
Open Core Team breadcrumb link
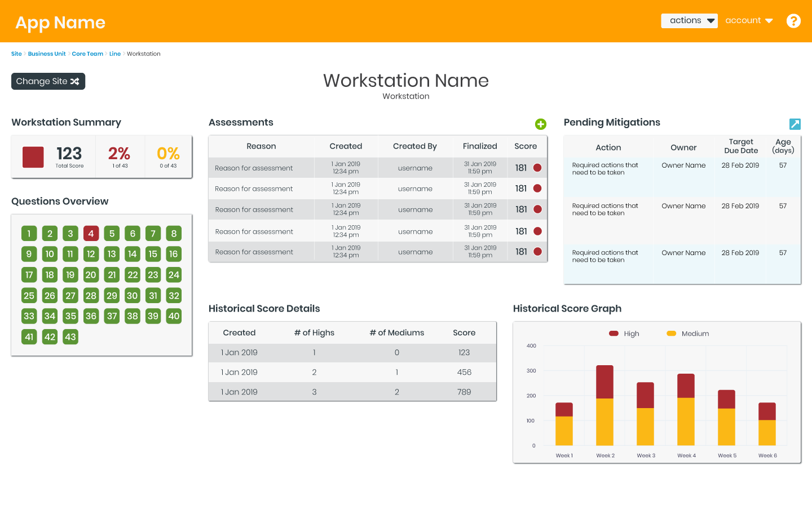87,54
